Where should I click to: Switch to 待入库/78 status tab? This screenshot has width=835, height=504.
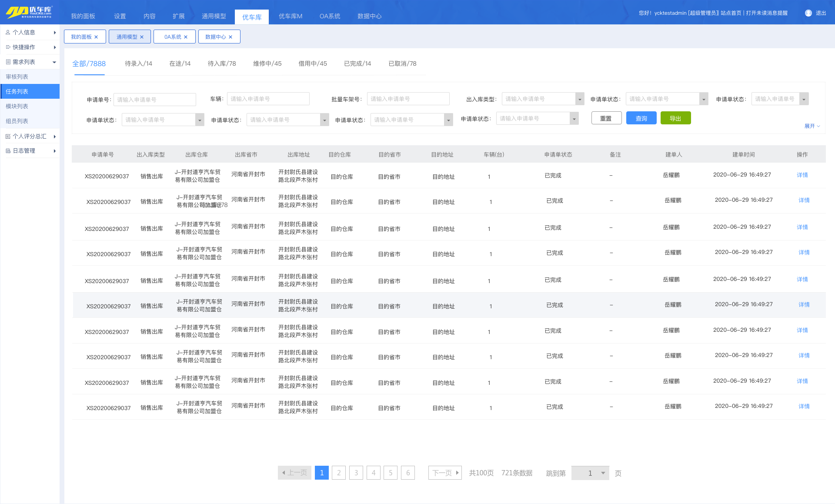click(x=222, y=63)
